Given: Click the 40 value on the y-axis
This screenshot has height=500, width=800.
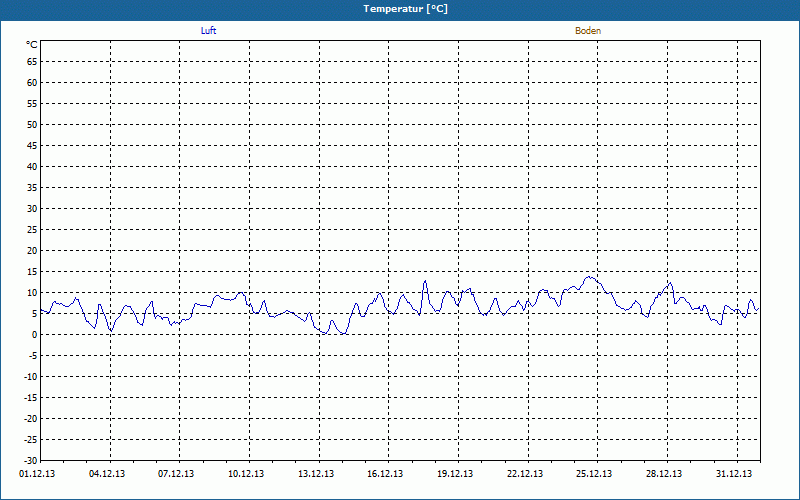Looking at the screenshot, I should coord(32,167).
